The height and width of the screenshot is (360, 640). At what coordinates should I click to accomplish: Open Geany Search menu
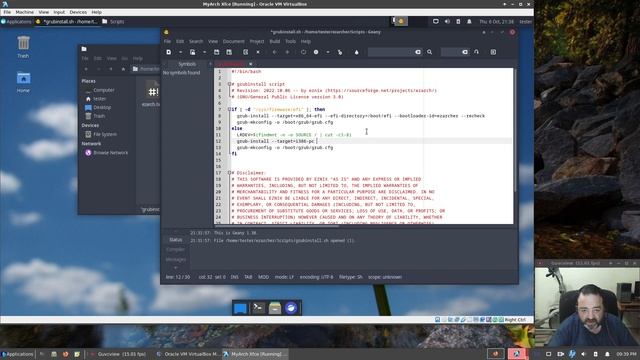tap(196, 42)
